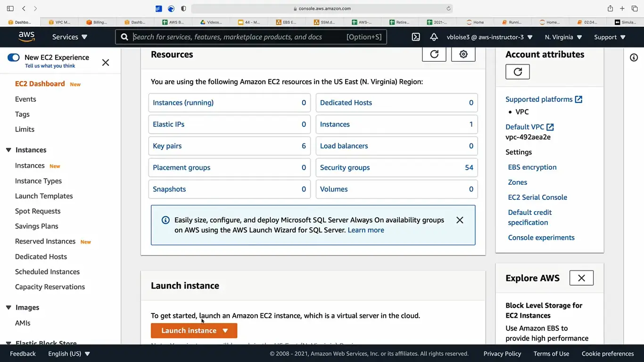Open the info panel icon at right edge
Screen dimensions: 644x362
(634, 57)
